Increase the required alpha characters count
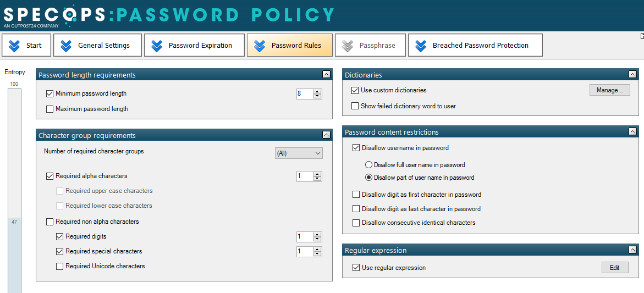The width and height of the screenshot is (644, 293). [317, 174]
